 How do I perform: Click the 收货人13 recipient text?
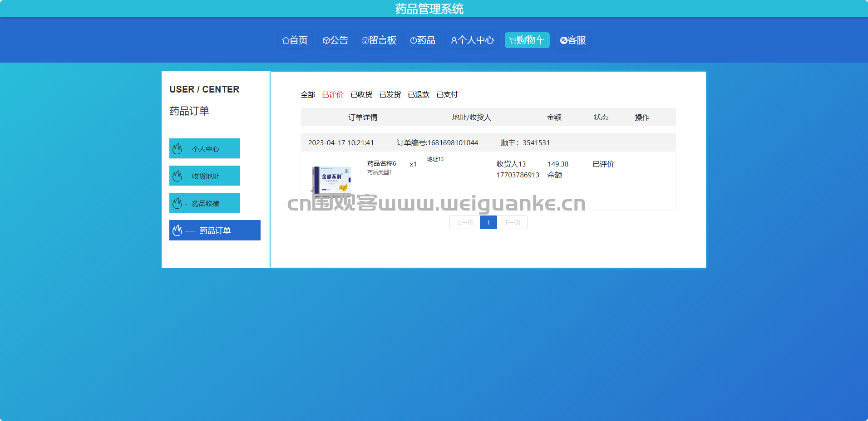[x=511, y=164]
